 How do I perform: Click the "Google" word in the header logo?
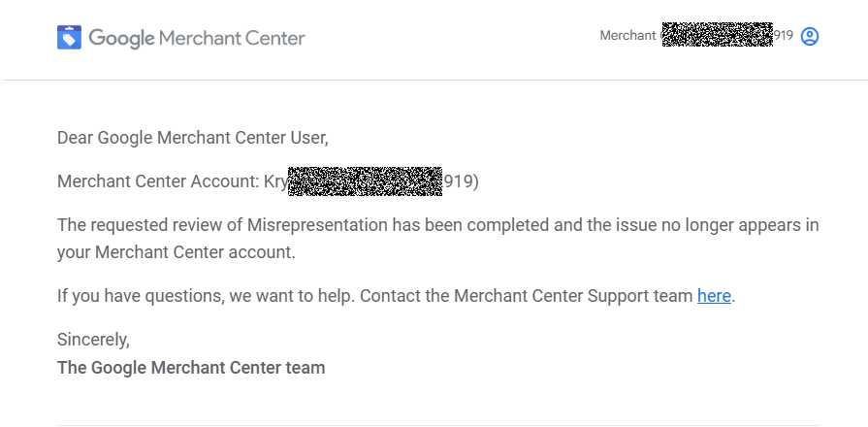click(x=121, y=38)
